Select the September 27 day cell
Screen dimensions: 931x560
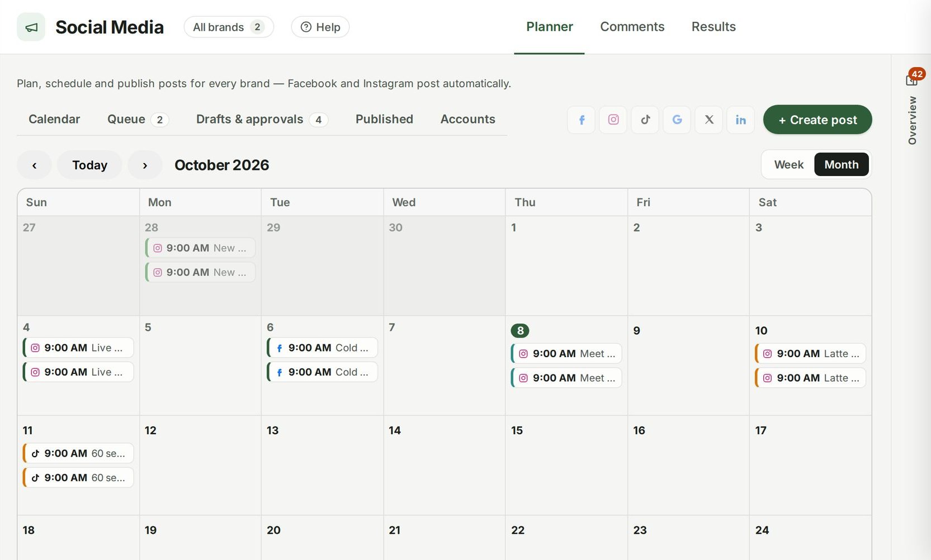78,266
